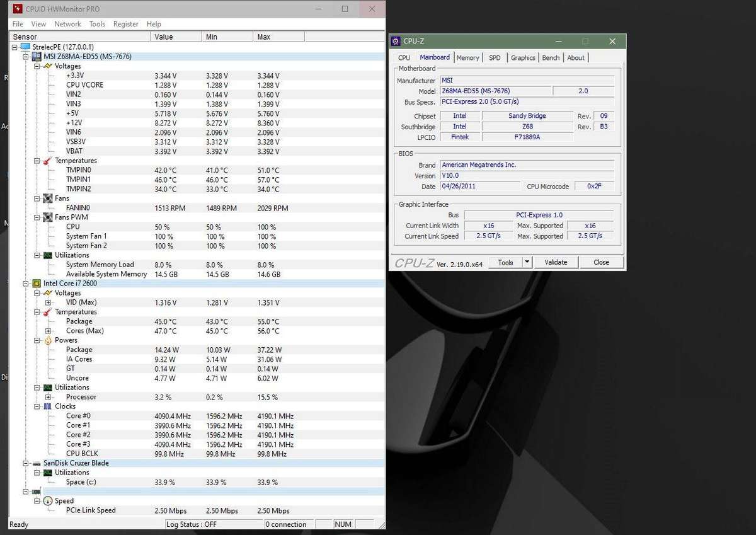Switch to the Memory tab in CPU-Z
This screenshot has width=756, height=535.
tap(467, 58)
